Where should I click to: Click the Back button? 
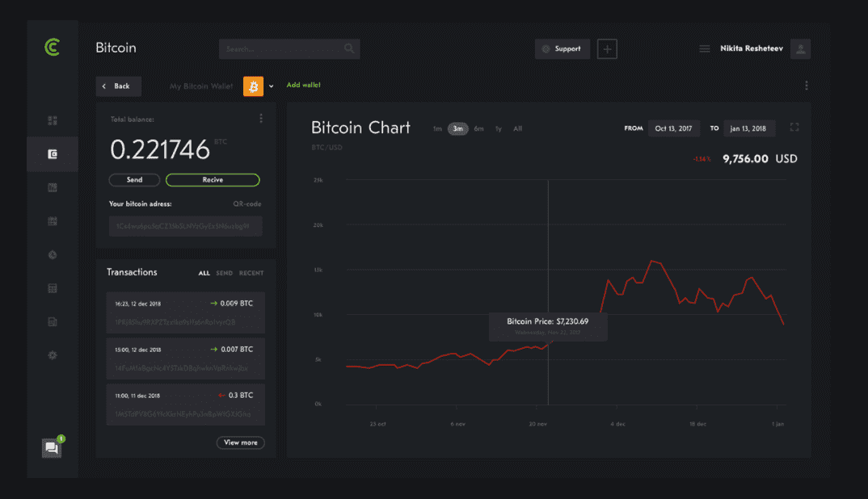pos(119,86)
